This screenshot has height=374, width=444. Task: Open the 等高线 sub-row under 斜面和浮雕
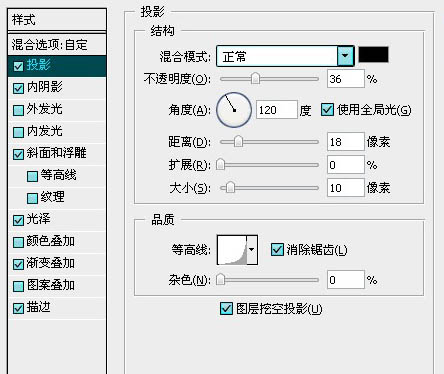(57, 176)
